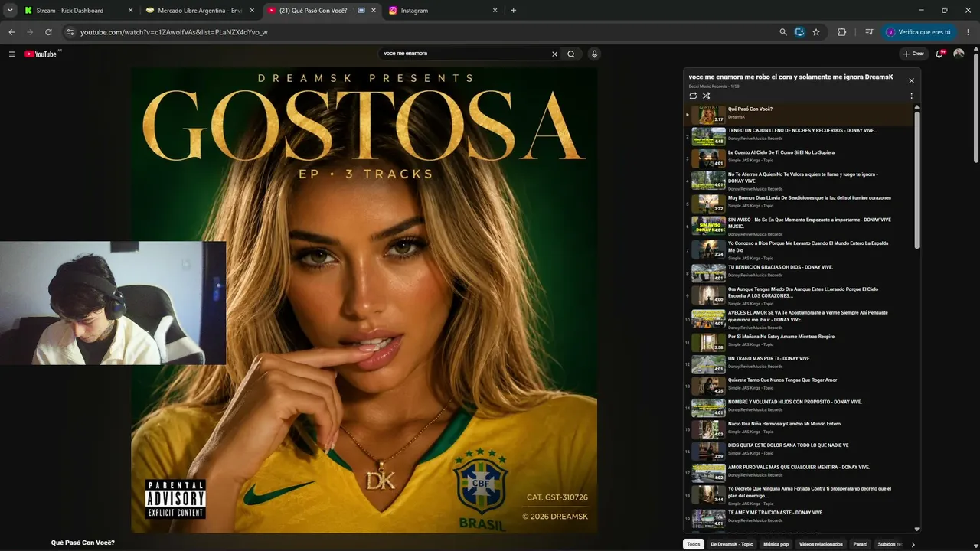Click the address bar URL
This screenshot has width=980, height=551.
174,32
